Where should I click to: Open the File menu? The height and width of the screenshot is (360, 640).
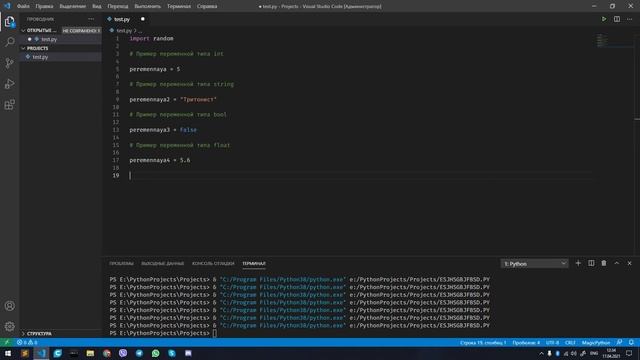pyautogui.click(x=23, y=6)
